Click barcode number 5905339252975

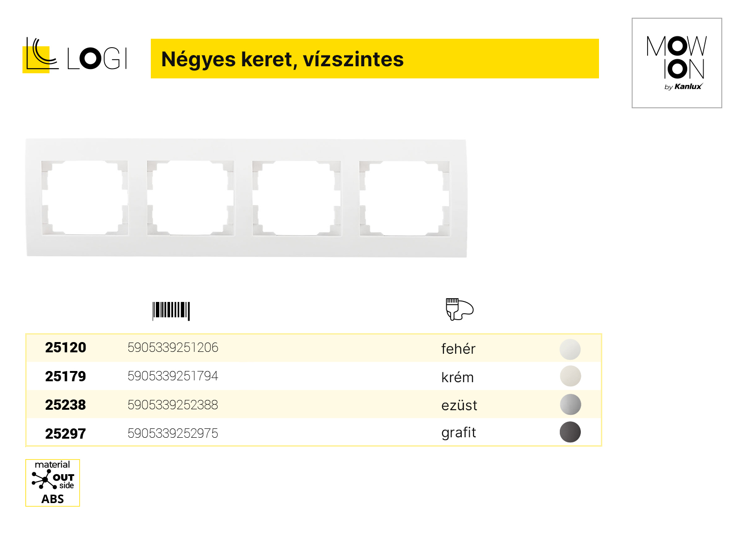(x=173, y=434)
